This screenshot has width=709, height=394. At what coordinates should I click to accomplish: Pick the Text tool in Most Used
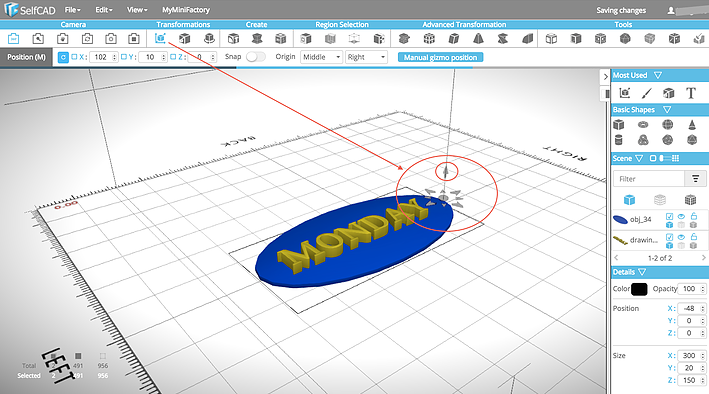[x=690, y=93]
